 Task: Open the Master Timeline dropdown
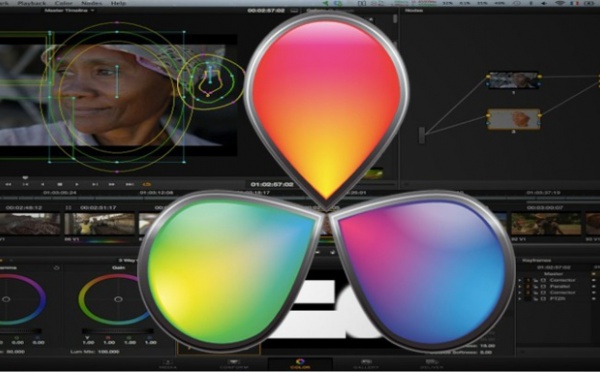[69, 10]
